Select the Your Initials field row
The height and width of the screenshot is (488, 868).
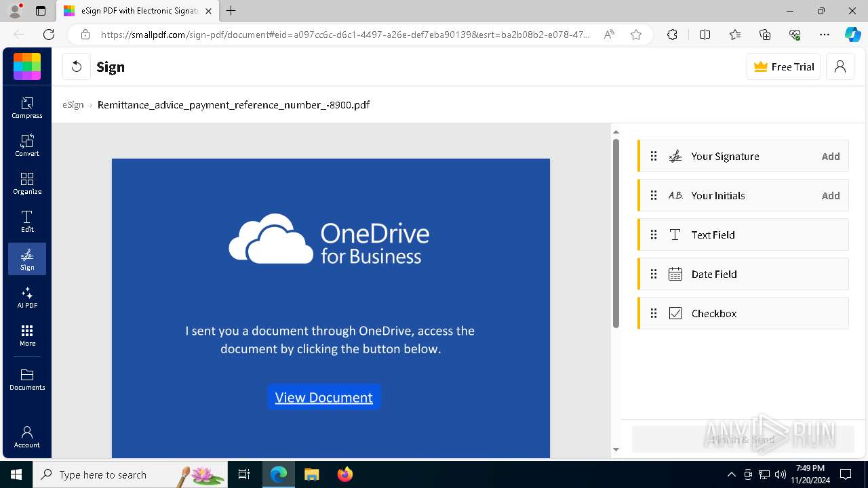tap(743, 196)
